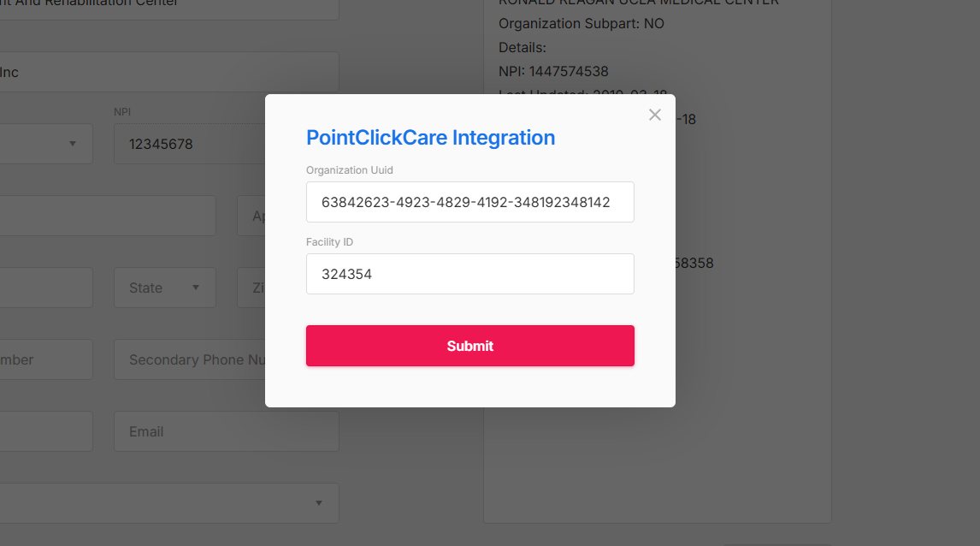
Task: Click the PointClickCare Integration heading
Action: pos(430,137)
